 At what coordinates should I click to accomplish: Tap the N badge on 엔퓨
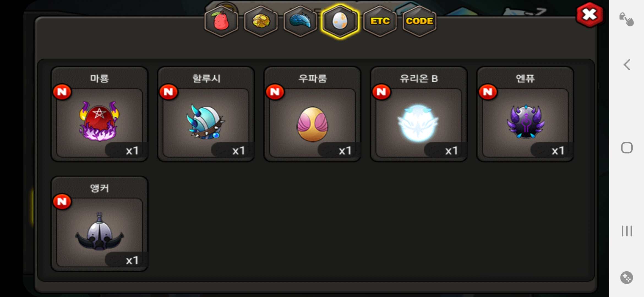click(488, 92)
